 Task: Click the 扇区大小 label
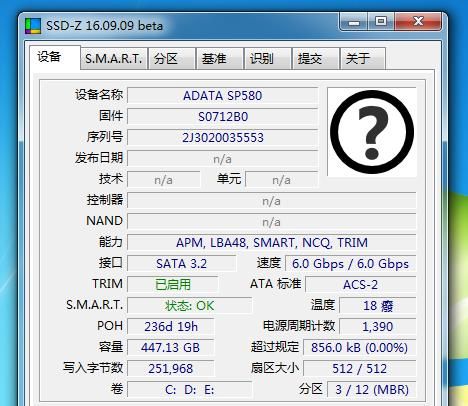pyautogui.click(x=275, y=368)
